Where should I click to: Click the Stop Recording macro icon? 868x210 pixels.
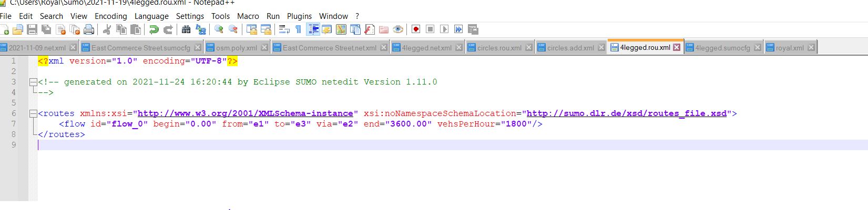pos(430,29)
